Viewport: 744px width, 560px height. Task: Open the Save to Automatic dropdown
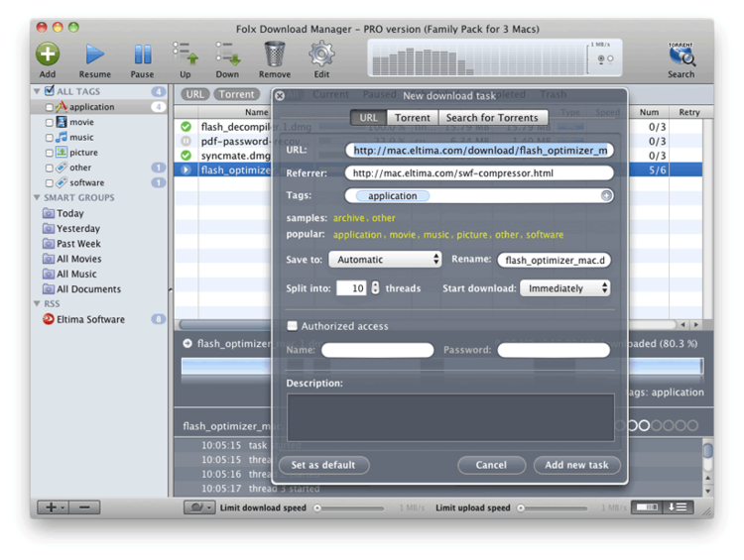386,260
